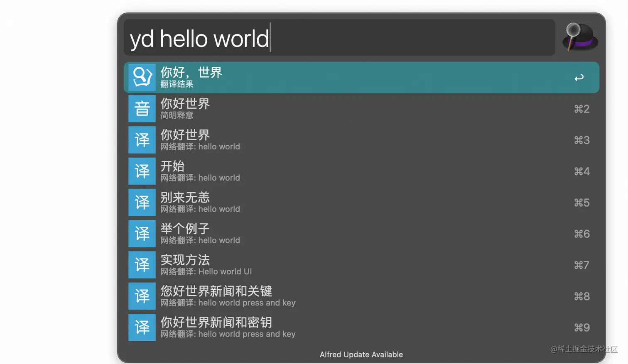Click the subtitle 简明释意

[177, 115]
